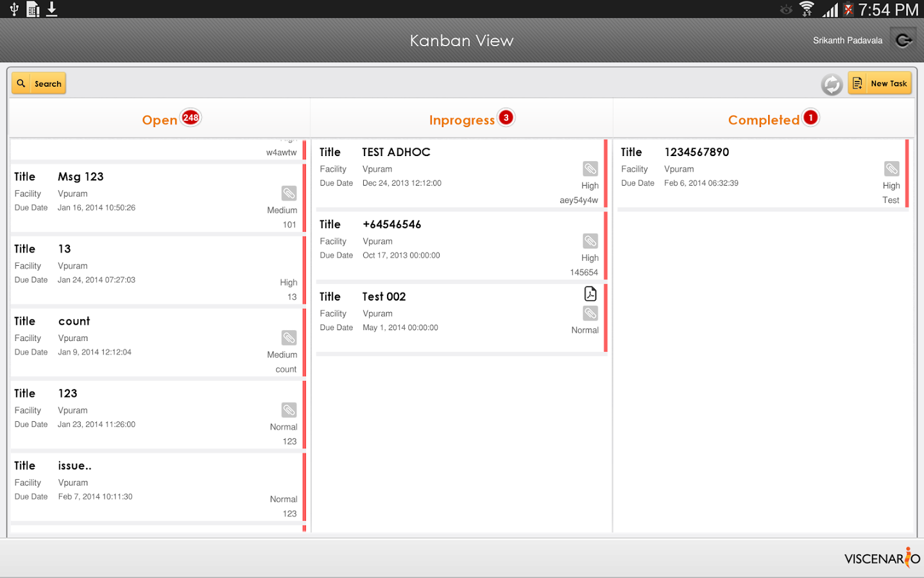Viewport: 924px width, 578px height.
Task: Open the attachment icon on 1234567890 task
Action: (891, 169)
